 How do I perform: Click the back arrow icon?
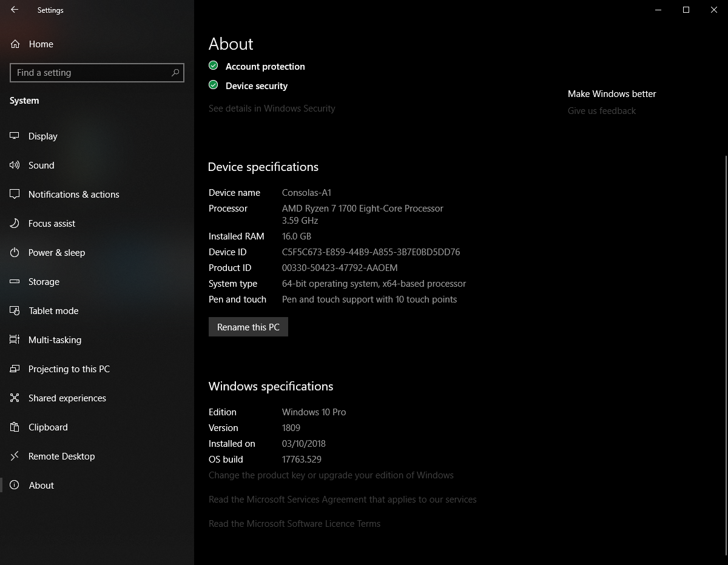click(x=15, y=10)
